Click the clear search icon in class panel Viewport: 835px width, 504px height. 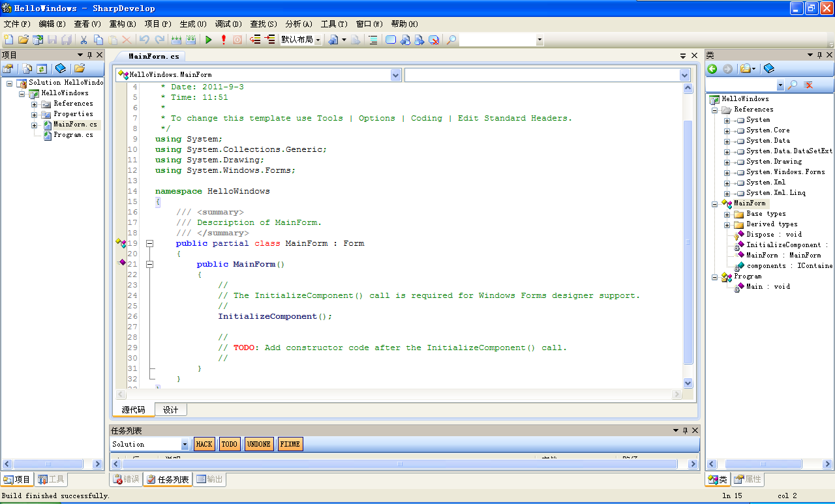coord(808,85)
